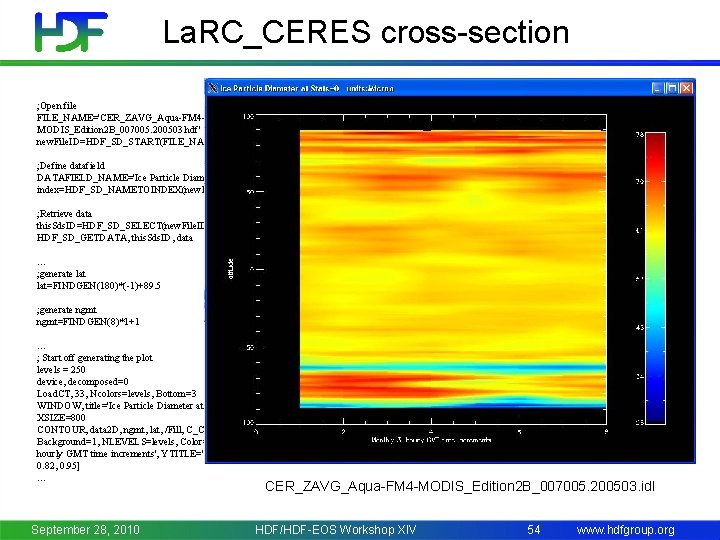Click the 'thisSdsID=HDF_SD_SELECT' line
The height and width of the screenshot is (540, 720).
pos(120,225)
